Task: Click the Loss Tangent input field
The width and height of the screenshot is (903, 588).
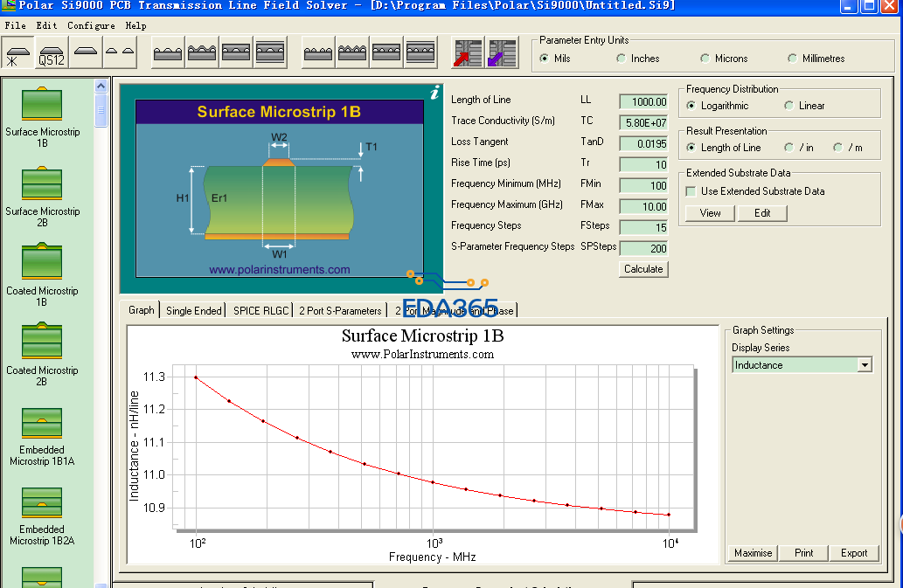Action: coord(643,144)
